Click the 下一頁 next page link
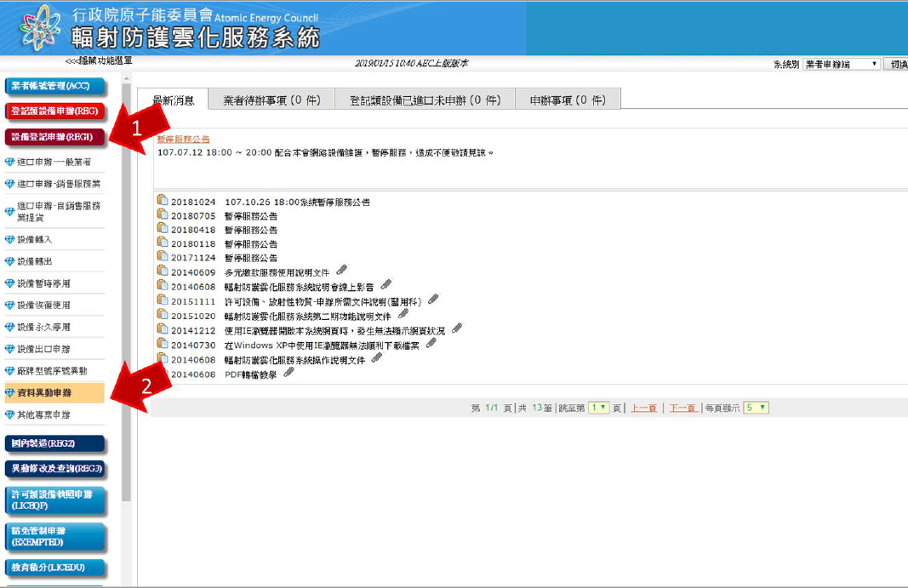The height and width of the screenshot is (588, 908). click(x=682, y=408)
